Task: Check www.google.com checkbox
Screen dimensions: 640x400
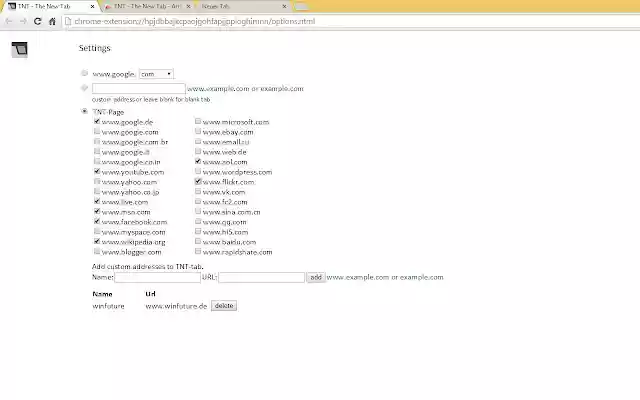Action: point(97,131)
